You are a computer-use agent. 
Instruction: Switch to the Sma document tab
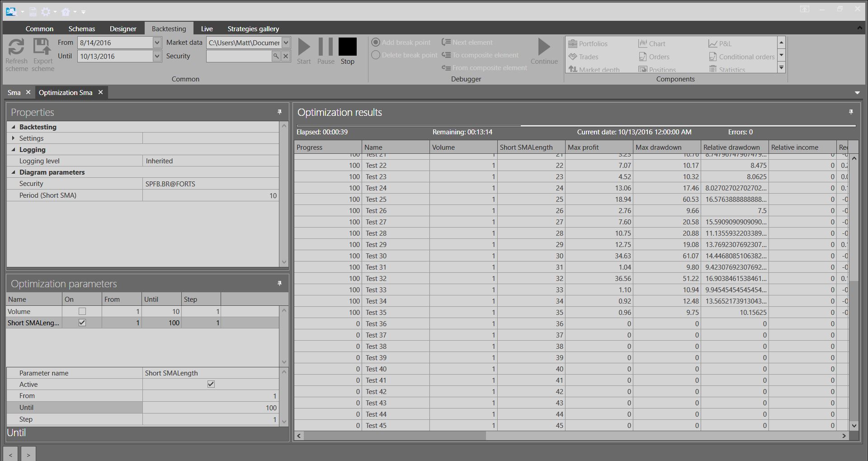[14, 92]
